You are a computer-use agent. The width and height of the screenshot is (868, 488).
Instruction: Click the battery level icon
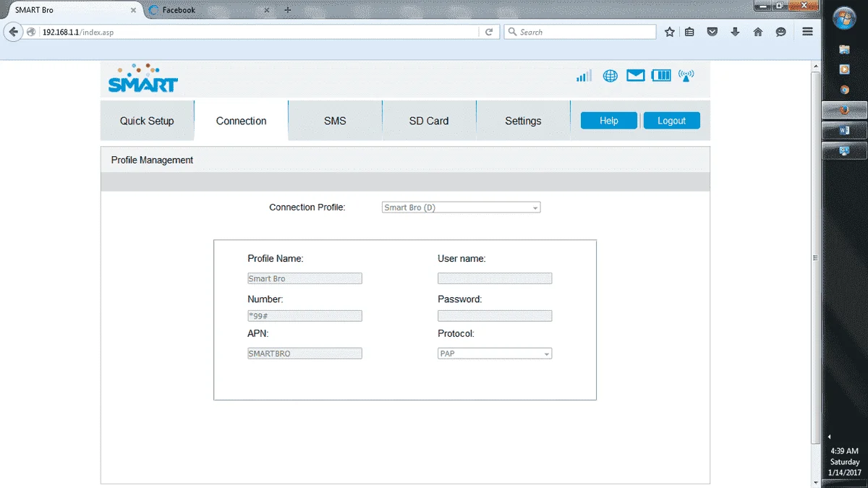click(661, 75)
